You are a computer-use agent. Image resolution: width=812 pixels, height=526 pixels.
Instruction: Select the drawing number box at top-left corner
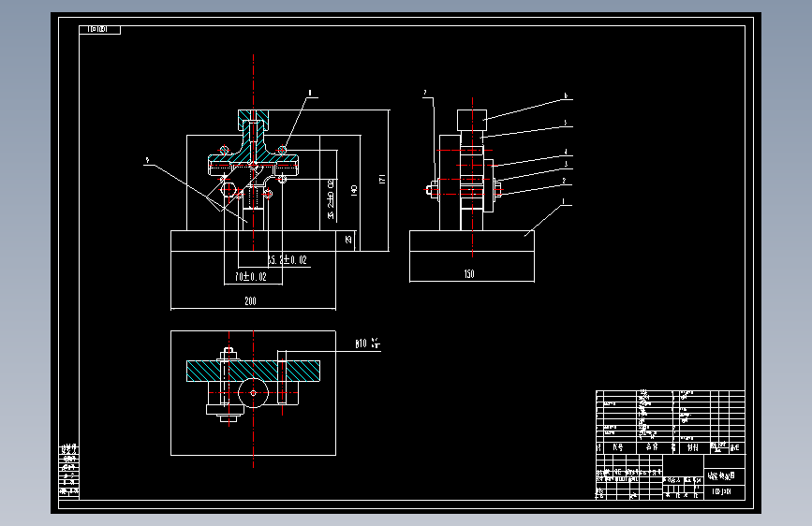pos(100,30)
